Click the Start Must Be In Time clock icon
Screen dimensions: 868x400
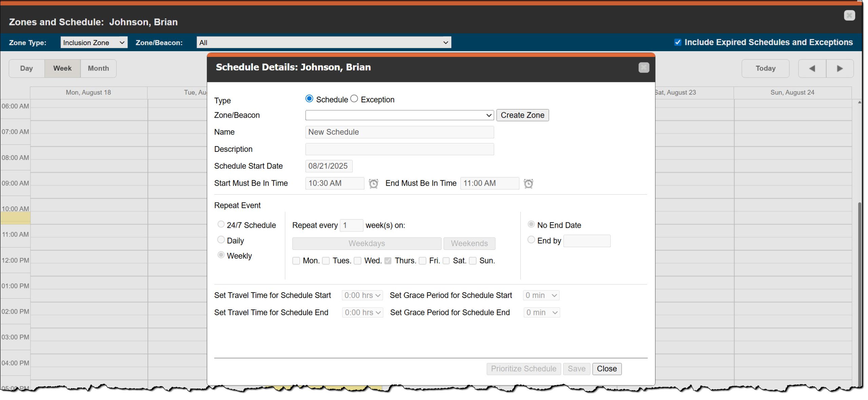click(x=373, y=183)
